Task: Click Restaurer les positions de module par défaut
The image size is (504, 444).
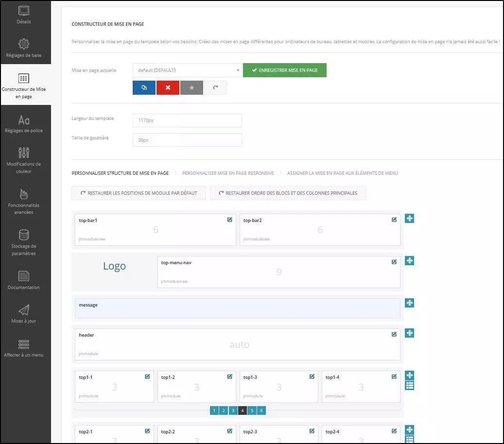Action: tap(139, 193)
